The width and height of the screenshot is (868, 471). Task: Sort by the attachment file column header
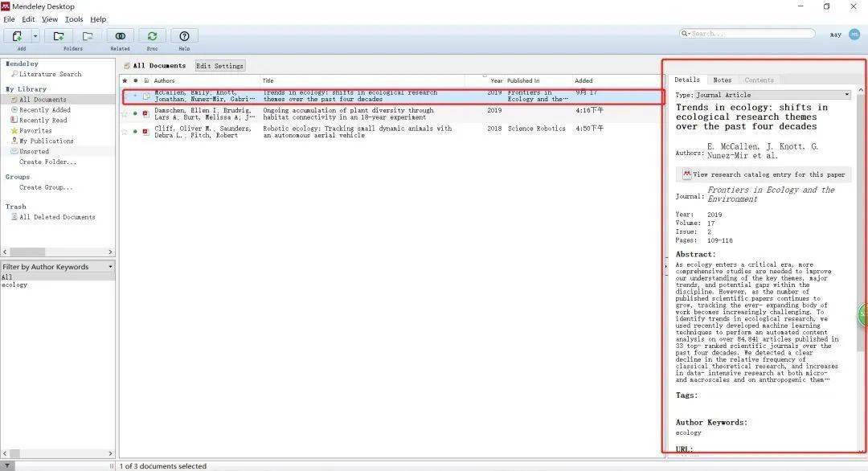(x=146, y=81)
